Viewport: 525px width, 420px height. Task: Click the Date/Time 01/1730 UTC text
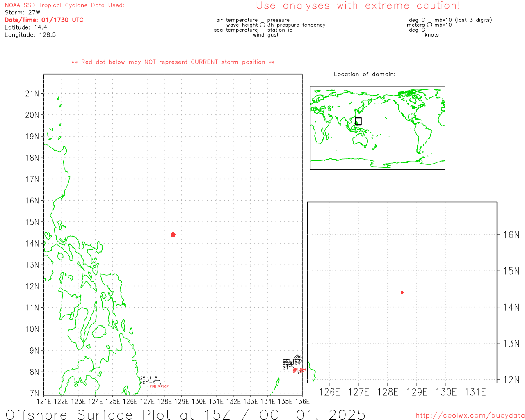(x=44, y=20)
